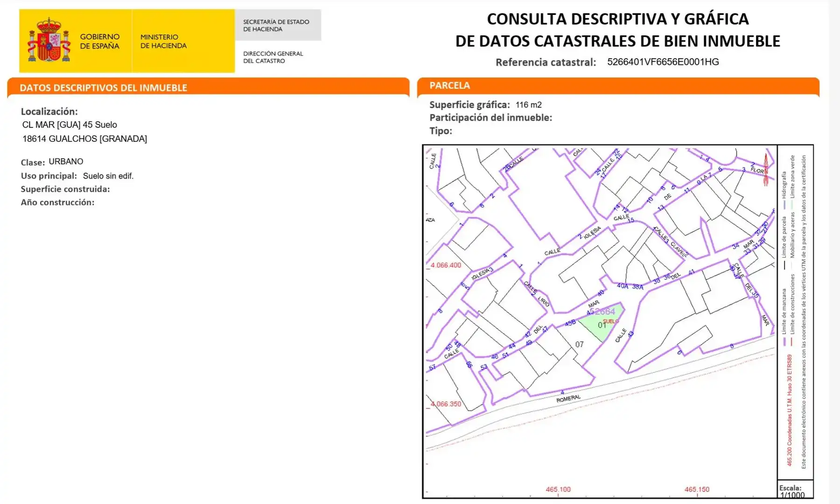
Task: Click the 'Superficie construida:' label
Action: (65, 189)
